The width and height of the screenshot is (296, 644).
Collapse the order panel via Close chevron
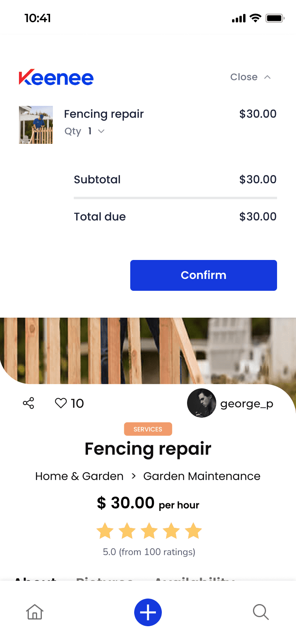(x=268, y=77)
